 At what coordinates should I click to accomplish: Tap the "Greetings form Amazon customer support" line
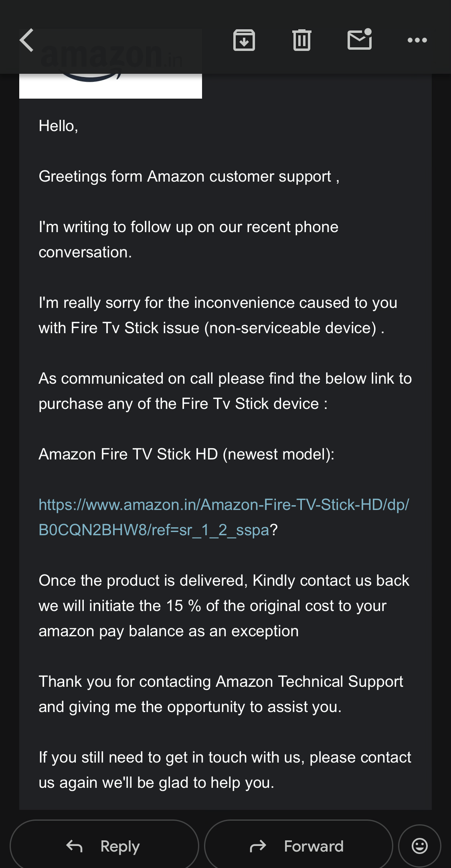[189, 176]
